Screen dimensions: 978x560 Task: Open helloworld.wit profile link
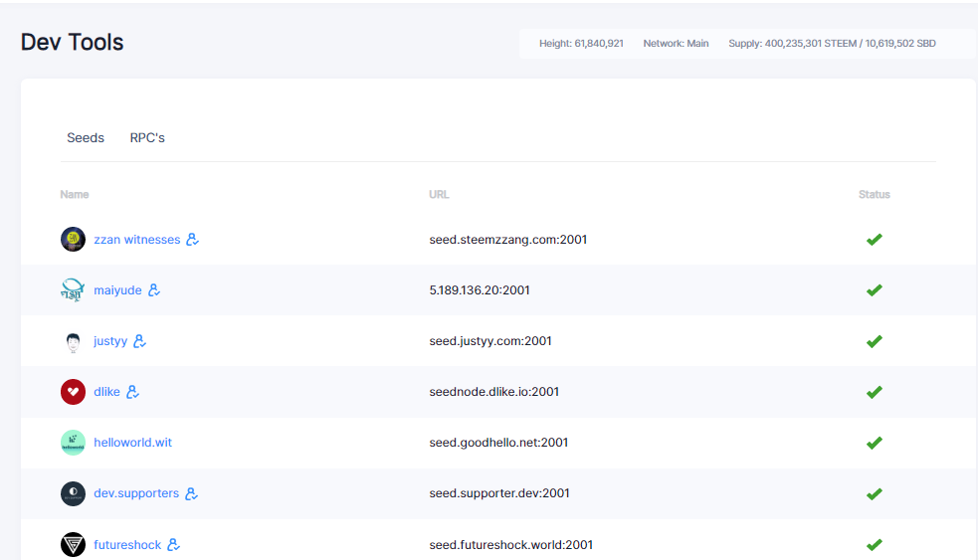pyautogui.click(x=133, y=443)
